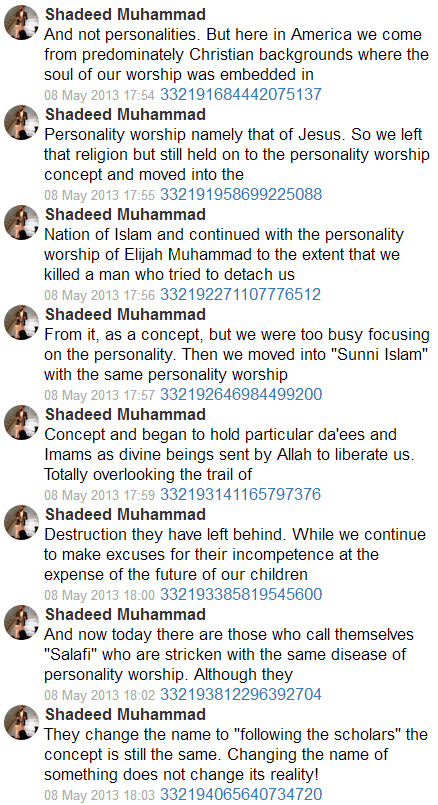Click Shadeed Muhammad name above 18:03 tweet
Image resolution: width=438 pixels, height=805 pixels.
click(x=125, y=715)
